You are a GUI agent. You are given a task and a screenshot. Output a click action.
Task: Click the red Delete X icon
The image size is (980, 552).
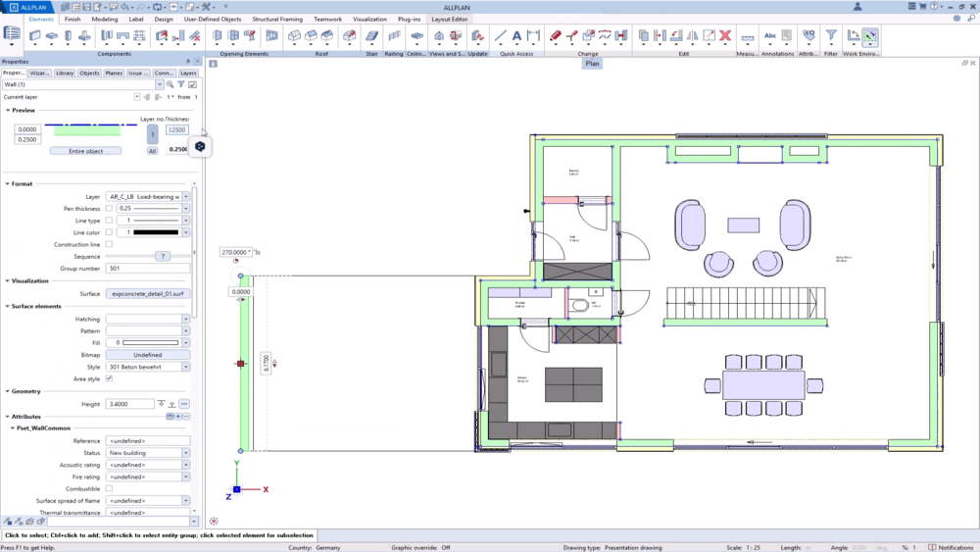tap(725, 36)
